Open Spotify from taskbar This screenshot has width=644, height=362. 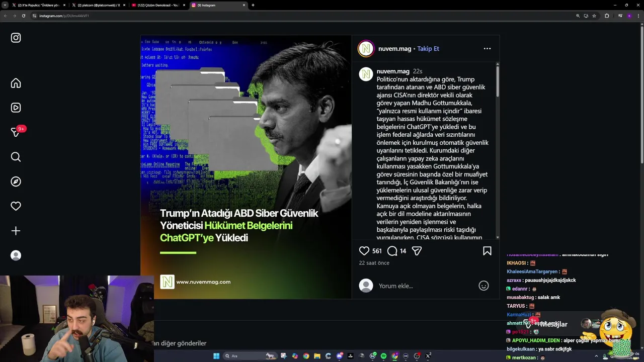383,356
